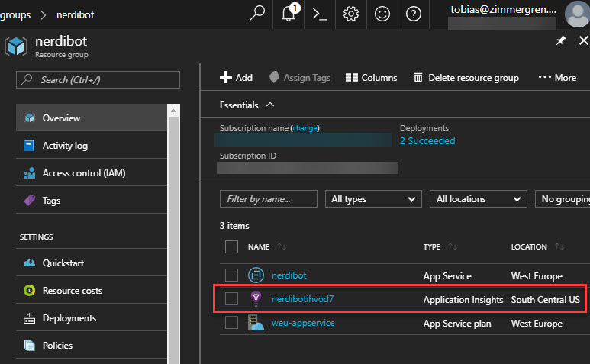Open the No grouping dropdown
This screenshot has width=590, height=364.
[563, 199]
